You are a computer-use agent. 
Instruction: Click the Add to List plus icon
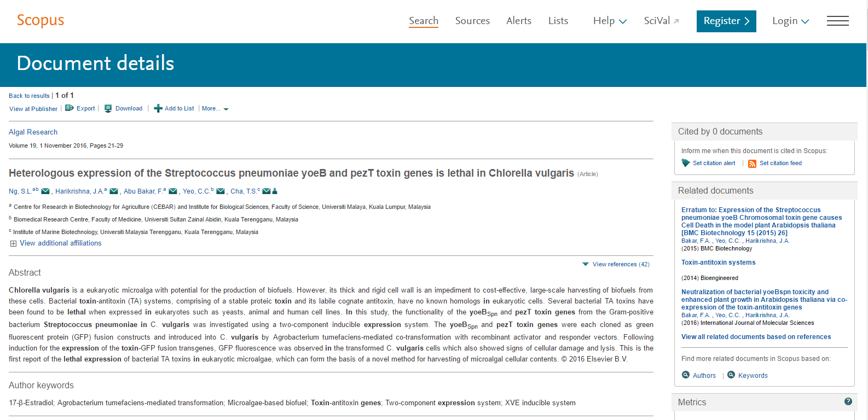pos(158,108)
